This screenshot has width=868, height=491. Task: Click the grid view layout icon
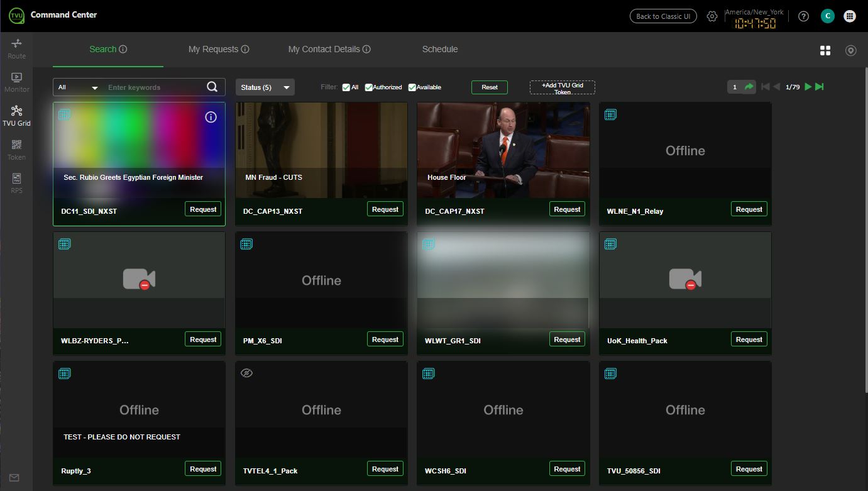825,50
